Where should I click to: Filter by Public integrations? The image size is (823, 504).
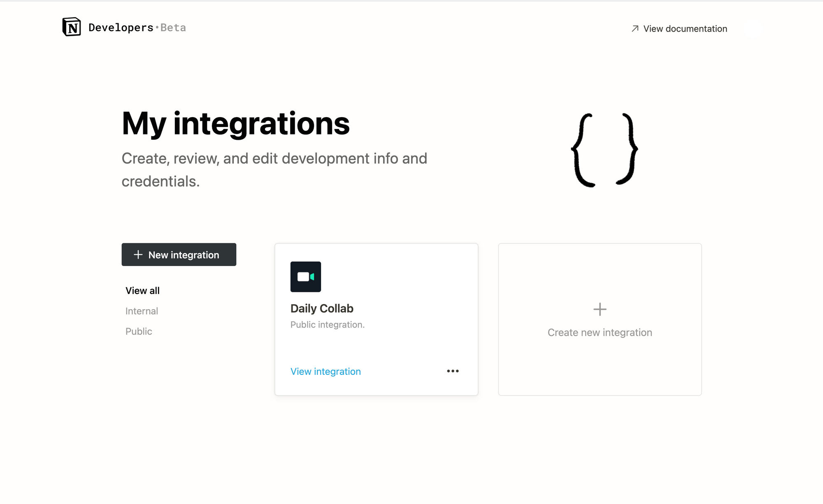pos(139,331)
